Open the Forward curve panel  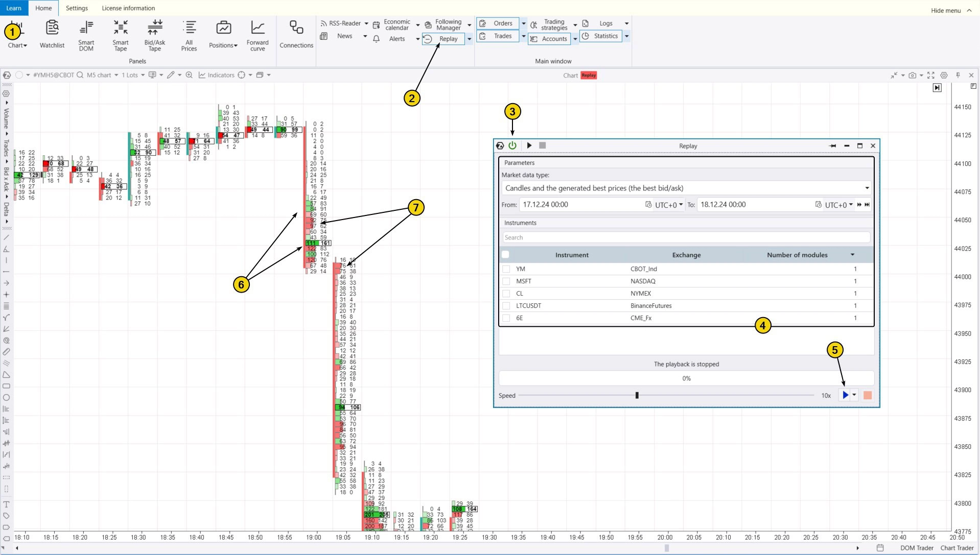click(258, 36)
